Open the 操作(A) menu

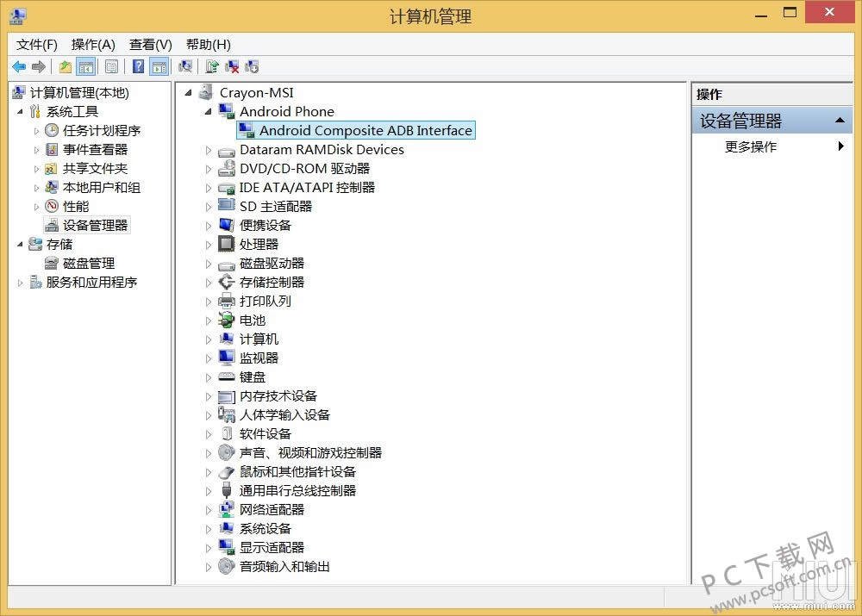click(x=93, y=45)
